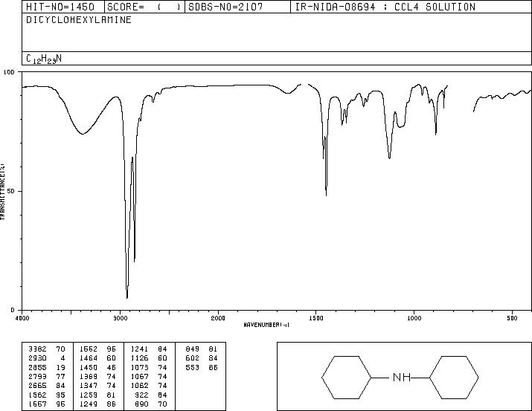Click the IR-NIDA-08694 CCL4 SOLUTION label
The height and width of the screenshot is (411, 532).
(x=385, y=7)
